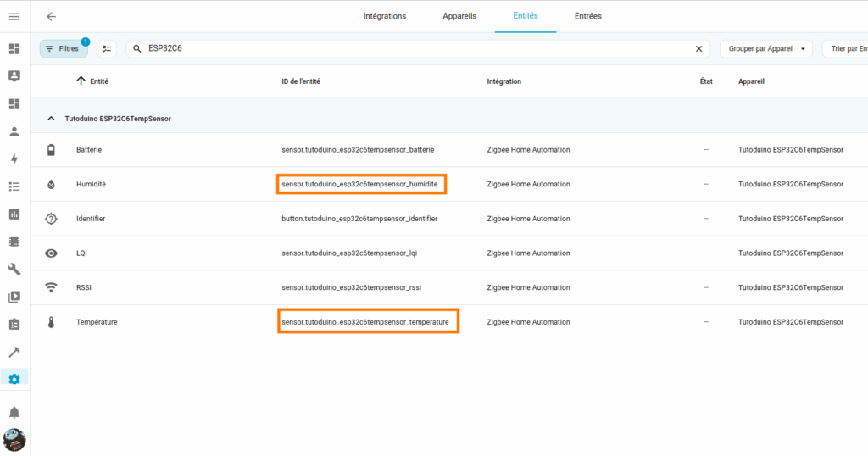This screenshot has width=868, height=456.
Task: Open the Energy lightning bolt sidebar icon
Action: tap(14, 158)
